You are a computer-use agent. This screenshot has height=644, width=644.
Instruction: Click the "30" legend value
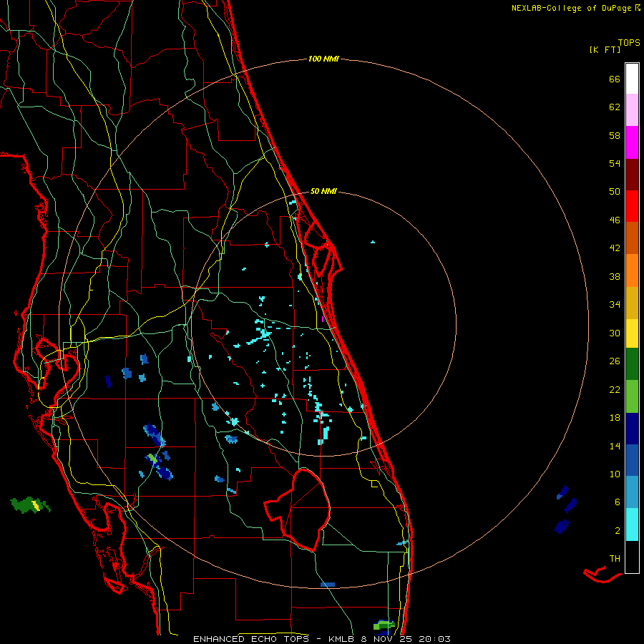(x=615, y=333)
